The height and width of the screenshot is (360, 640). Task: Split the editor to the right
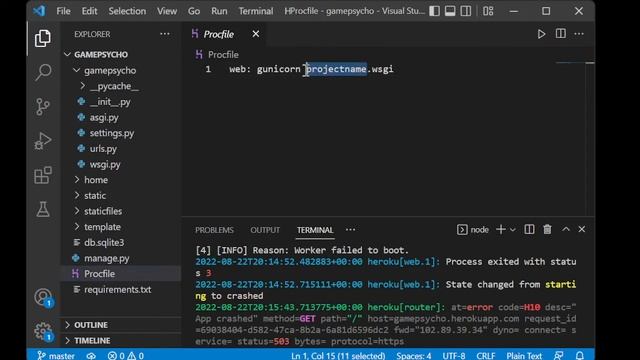561,34
